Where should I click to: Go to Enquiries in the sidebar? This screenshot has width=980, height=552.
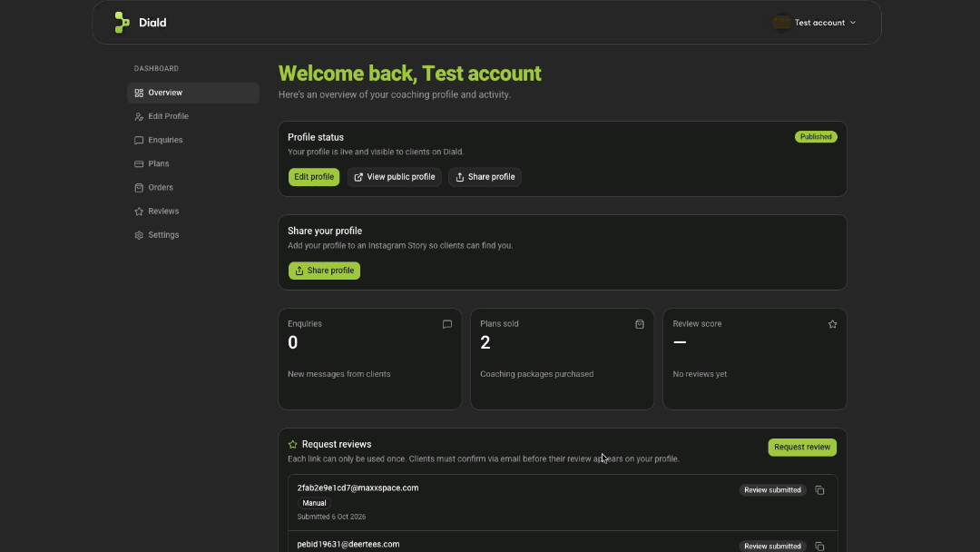point(193,140)
